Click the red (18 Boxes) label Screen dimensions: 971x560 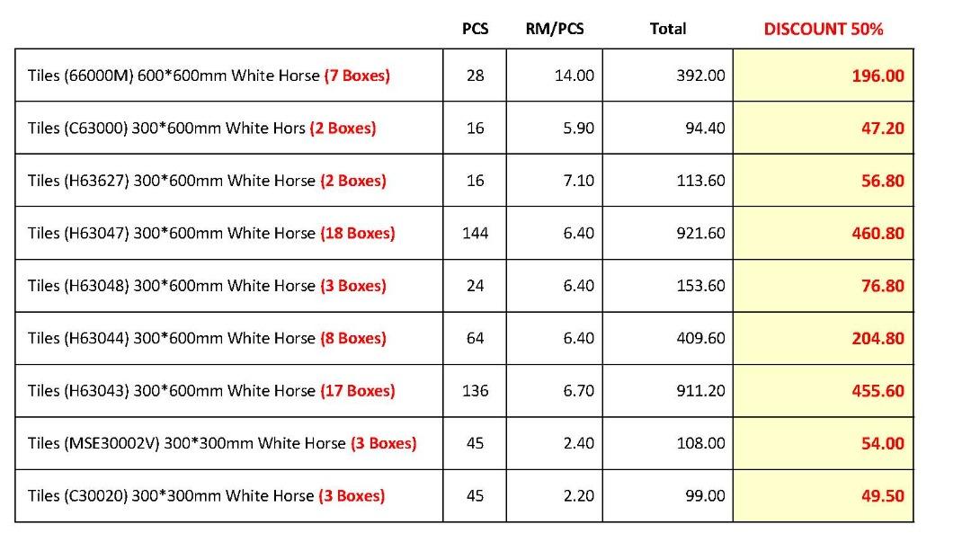pos(358,233)
